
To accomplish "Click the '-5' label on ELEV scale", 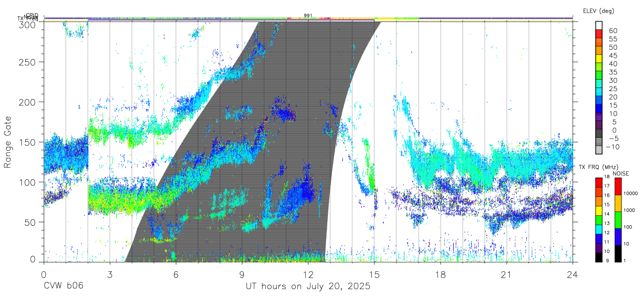I will [x=614, y=138].
